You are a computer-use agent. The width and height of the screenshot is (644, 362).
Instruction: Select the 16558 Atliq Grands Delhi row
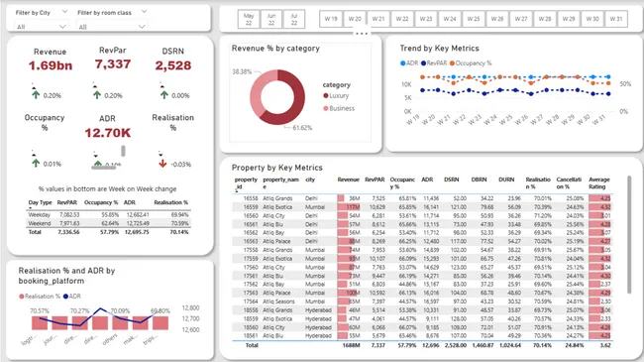point(422,198)
